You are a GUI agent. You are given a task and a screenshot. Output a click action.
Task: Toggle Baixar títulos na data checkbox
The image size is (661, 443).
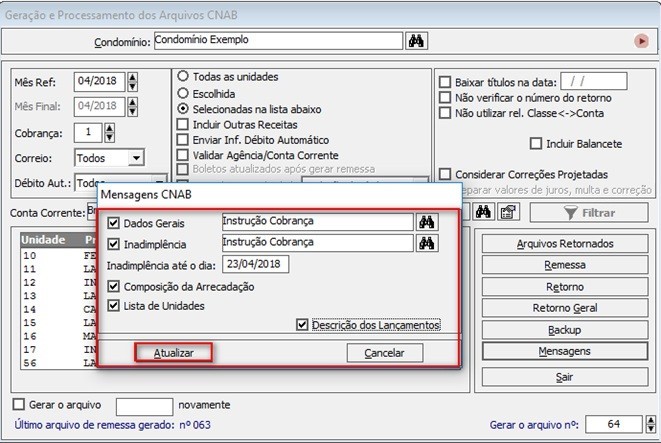[x=445, y=82]
